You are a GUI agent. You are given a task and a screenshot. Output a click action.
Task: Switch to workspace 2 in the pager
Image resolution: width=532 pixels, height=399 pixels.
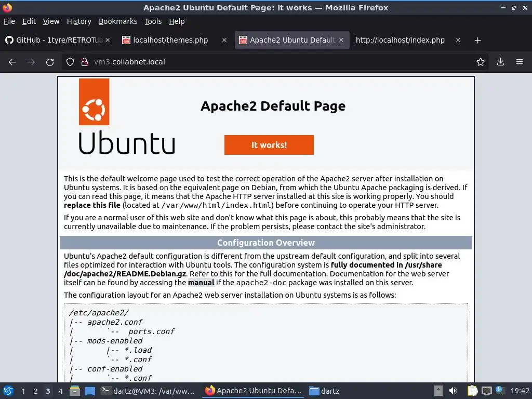pyautogui.click(x=36, y=391)
